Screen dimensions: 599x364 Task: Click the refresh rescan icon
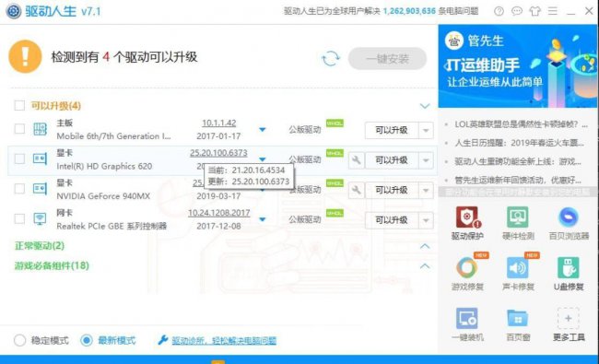point(331,58)
